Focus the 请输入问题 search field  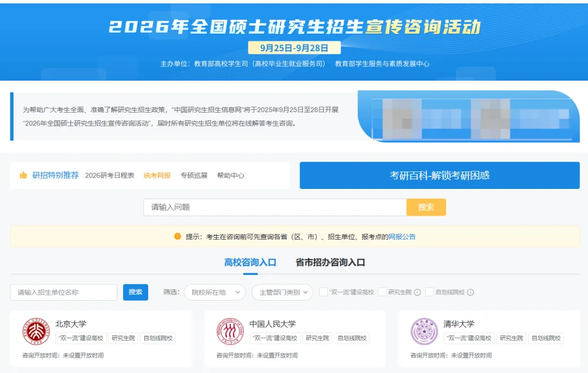point(275,207)
